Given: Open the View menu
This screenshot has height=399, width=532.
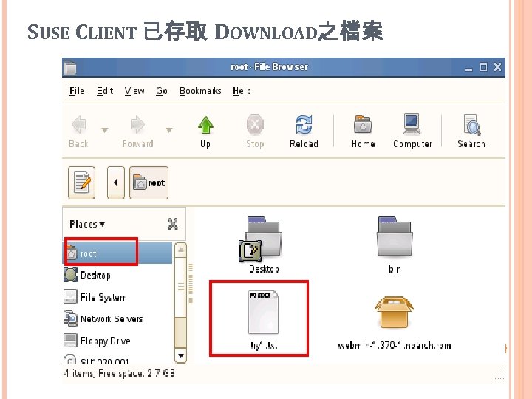Looking at the screenshot, I should [134, 91].
